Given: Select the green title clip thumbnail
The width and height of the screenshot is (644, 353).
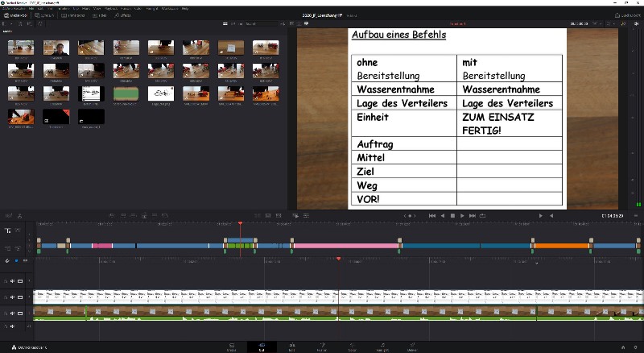Looking at the screenshot, I should click(126, 93).
